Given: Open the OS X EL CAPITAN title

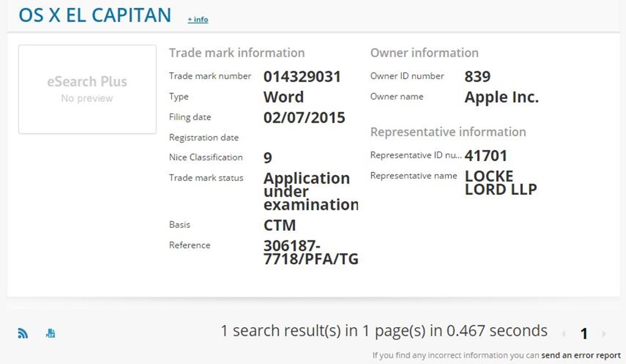Looking at the screenshot, I should coord(95,15).
